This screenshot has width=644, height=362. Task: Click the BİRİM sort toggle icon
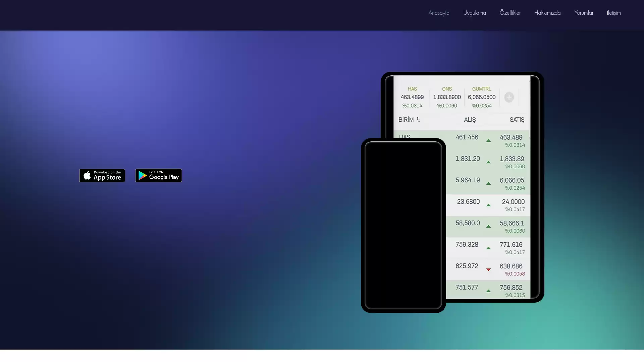point(418,119)
